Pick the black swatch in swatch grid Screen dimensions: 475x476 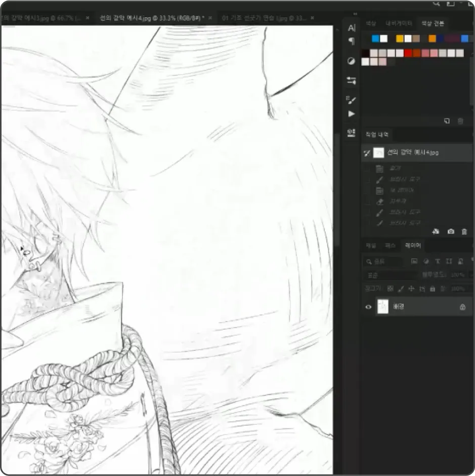coord(366,53)
